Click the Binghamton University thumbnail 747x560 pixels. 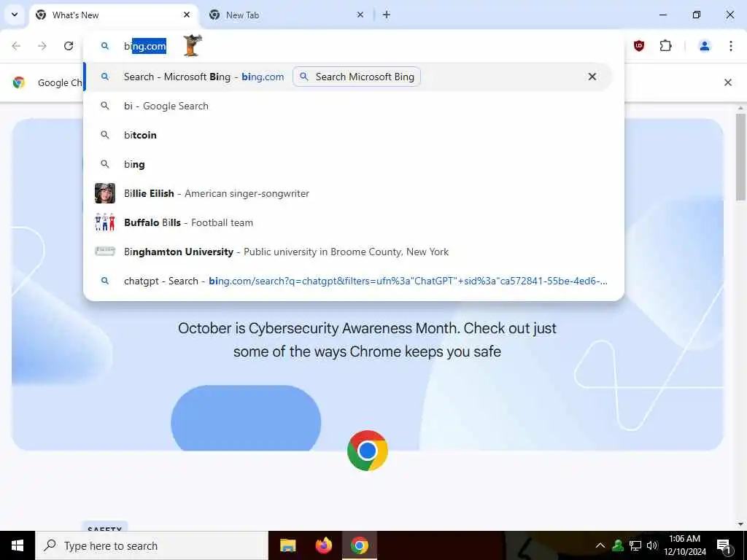tap(105, 252)
